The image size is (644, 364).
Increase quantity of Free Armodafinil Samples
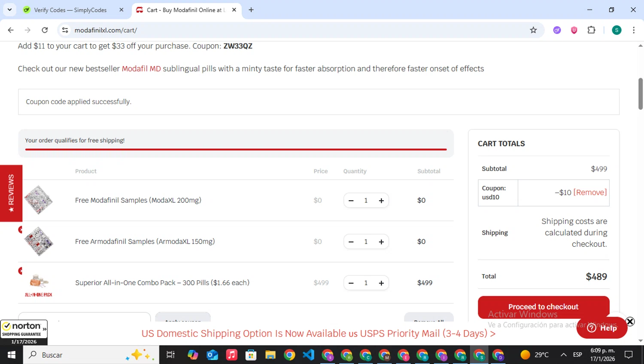click(381, 242)
